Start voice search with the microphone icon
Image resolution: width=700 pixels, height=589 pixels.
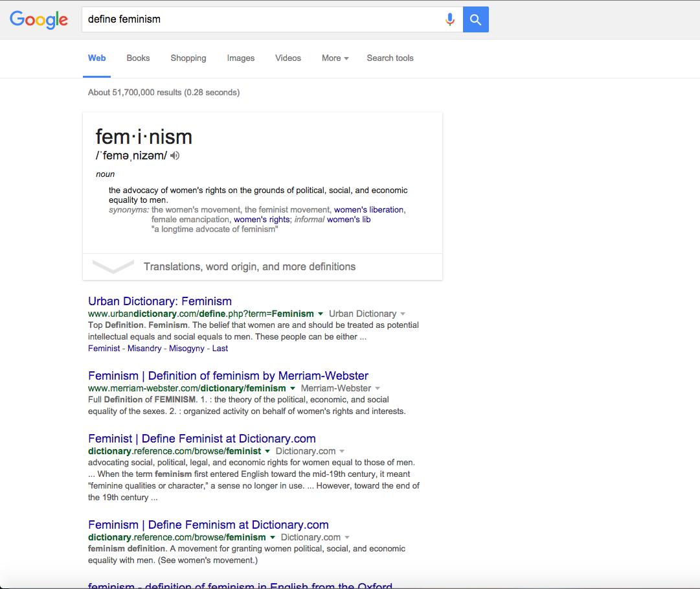450,19
